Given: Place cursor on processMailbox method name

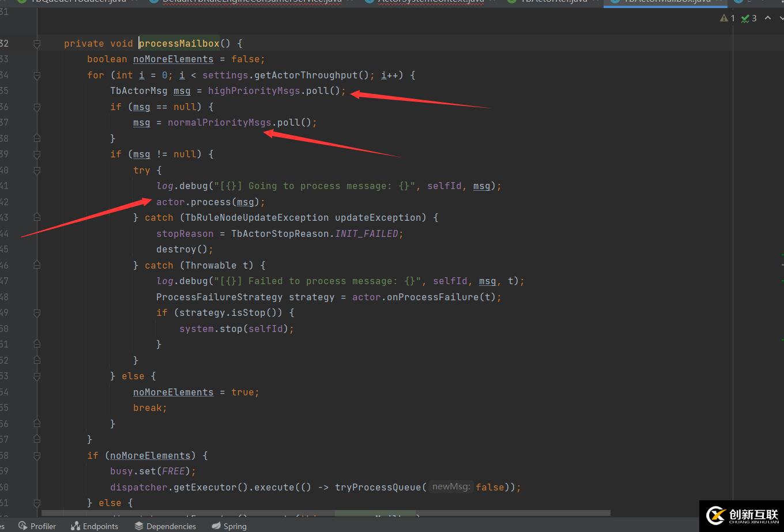Looking at the screenshot, I should (179, 43).
